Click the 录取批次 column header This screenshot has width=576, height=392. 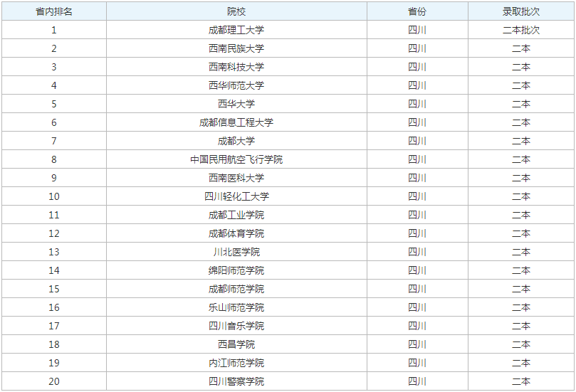coord(520,11)
